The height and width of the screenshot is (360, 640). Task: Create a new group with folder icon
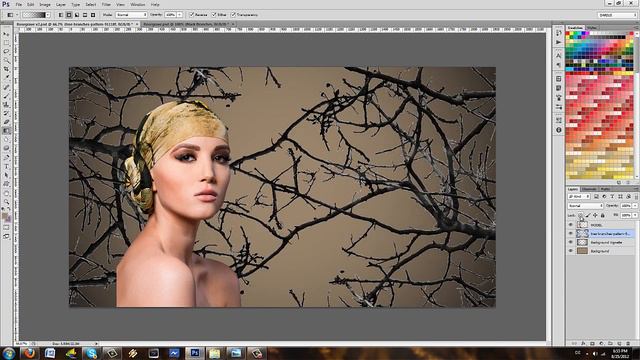click(x=611, y=344)
